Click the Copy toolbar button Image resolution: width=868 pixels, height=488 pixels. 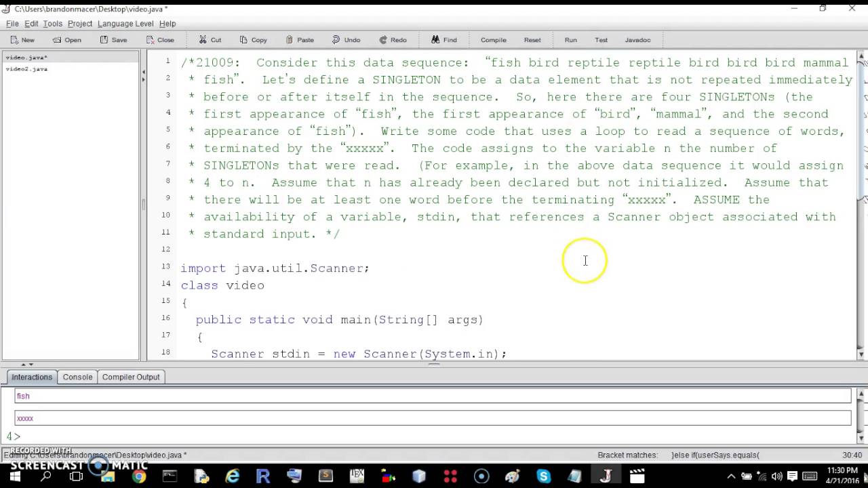coord(253,40)
